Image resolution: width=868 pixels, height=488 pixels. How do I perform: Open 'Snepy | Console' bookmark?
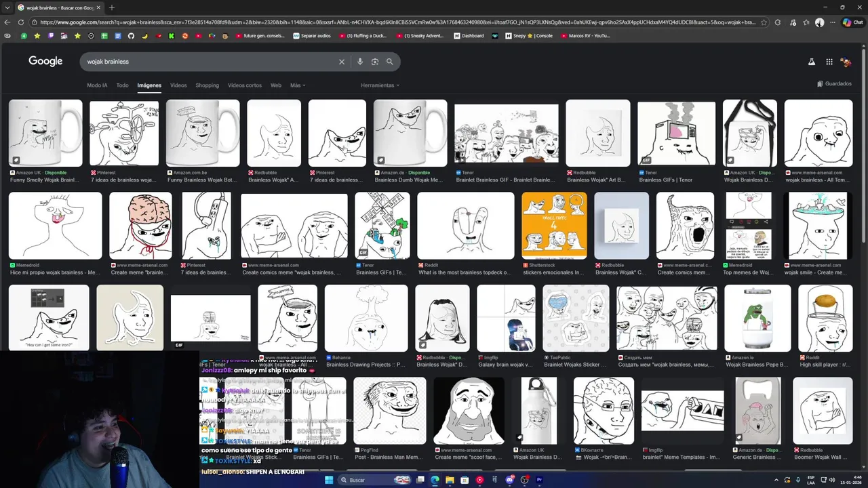529,36
